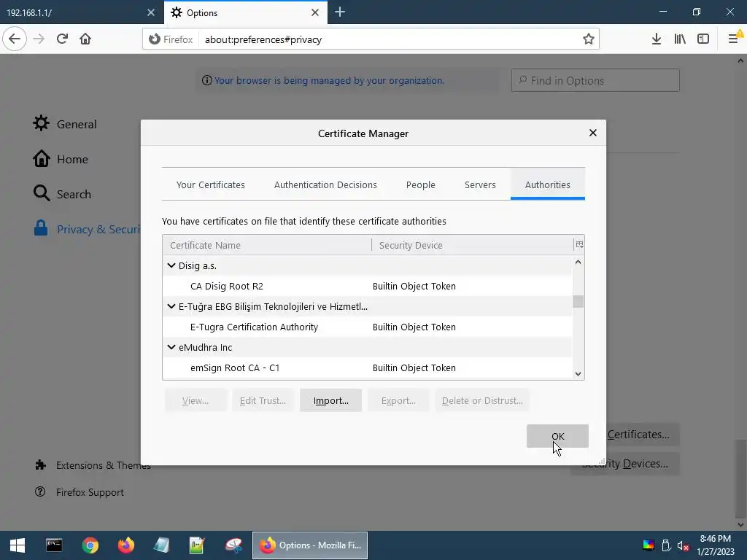Click the Export... button

click(x=398, y=400)
